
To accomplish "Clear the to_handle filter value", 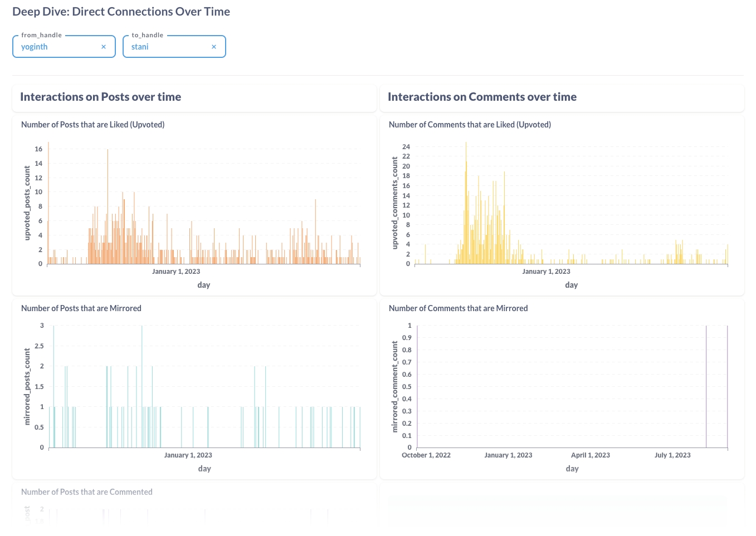I will click(x=214, y=47).
